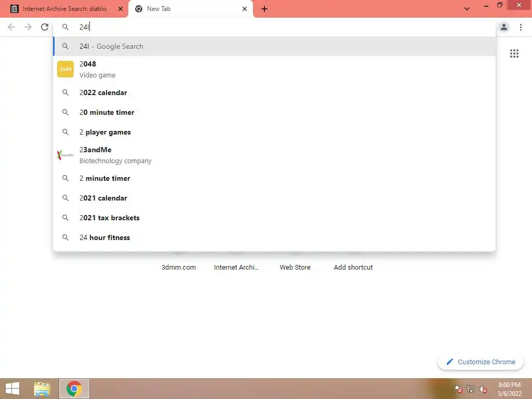Pick the 24 hour fitness suggestion
Screen dimensions: 532x399
[274, 237]
